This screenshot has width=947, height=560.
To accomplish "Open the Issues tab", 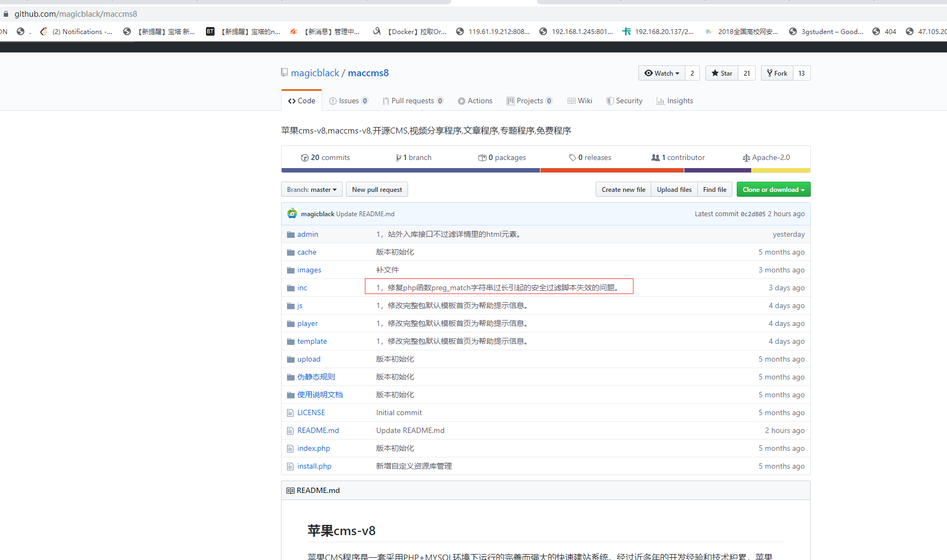I will click(x=349, y=101).
